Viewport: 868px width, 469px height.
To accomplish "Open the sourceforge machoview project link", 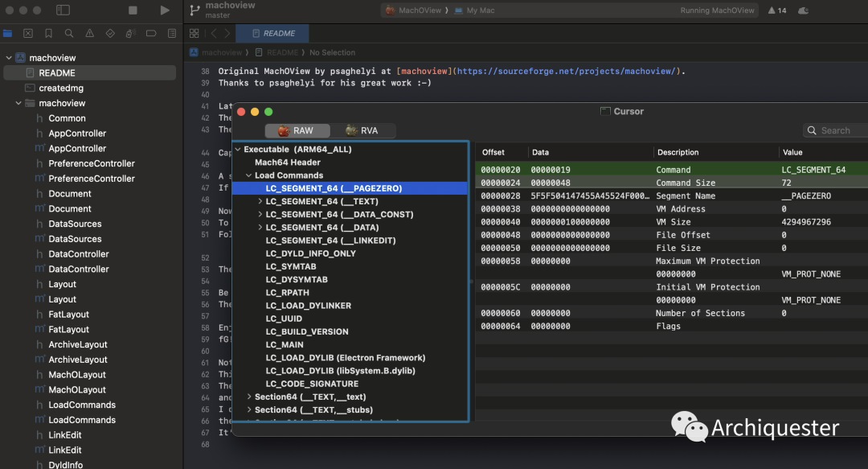I will 566,71.
